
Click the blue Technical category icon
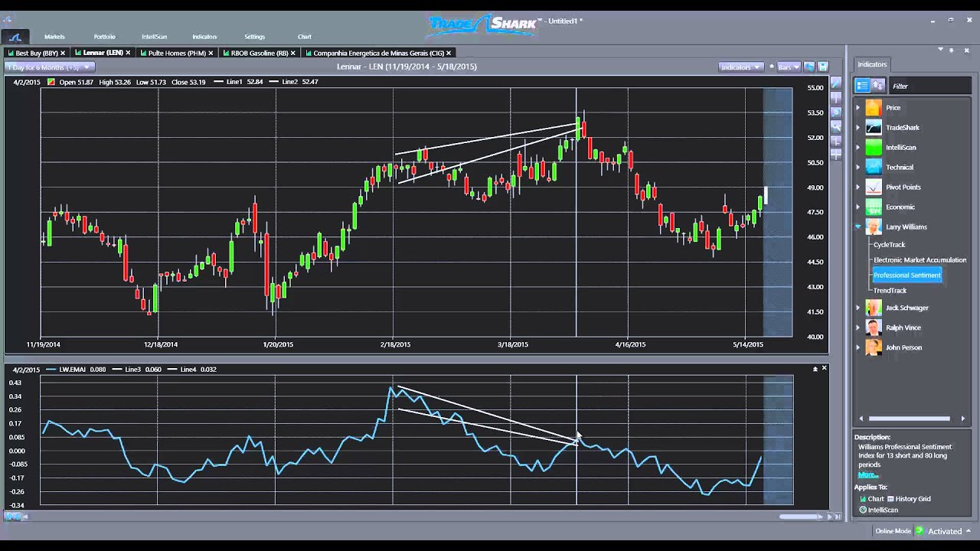click(x=874, y=167)
